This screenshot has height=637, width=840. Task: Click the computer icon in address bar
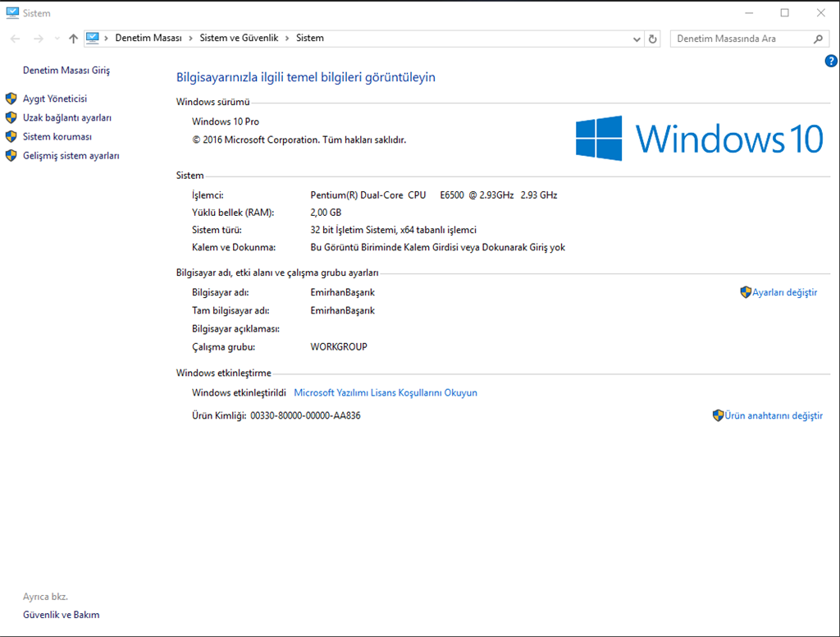point(93,38)
